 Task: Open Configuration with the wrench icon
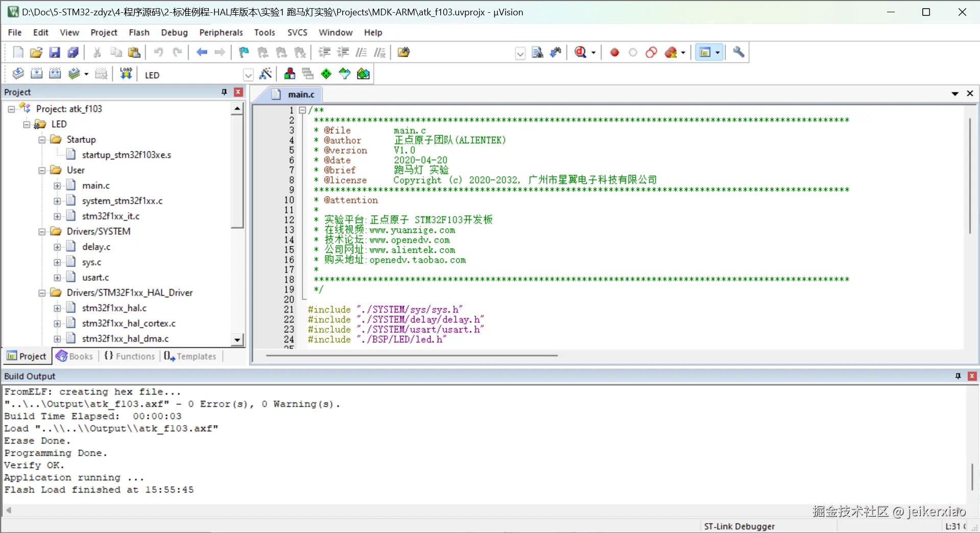click(738, 53)
